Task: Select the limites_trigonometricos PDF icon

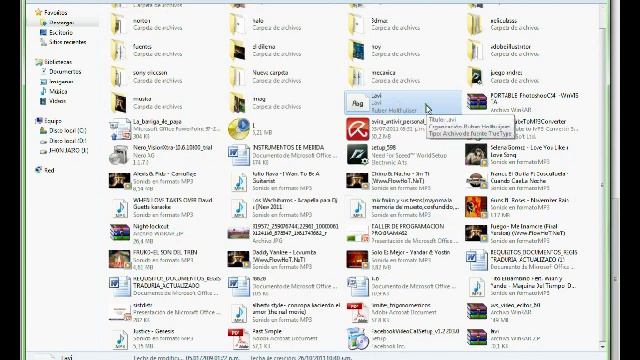Action: (x=358, y=312)
